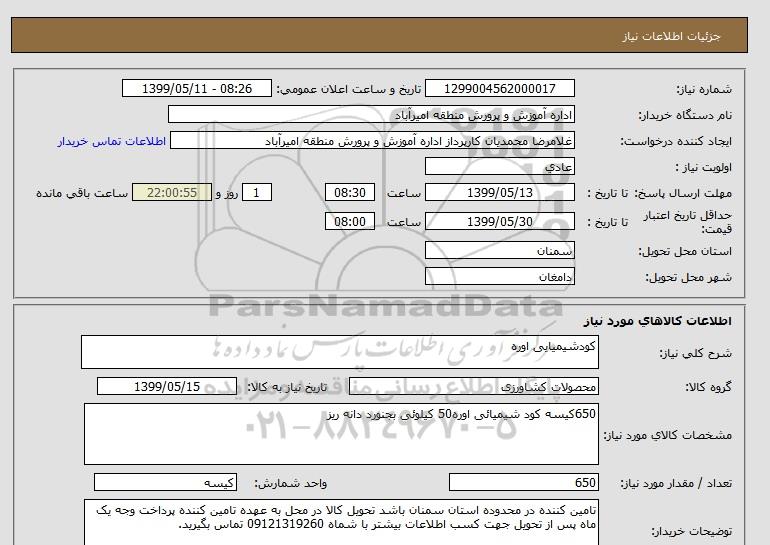The image size is (770, 545).
Task: Click the label تاریخ و ساعت اعلان عمومی
Action: point(349,89)
